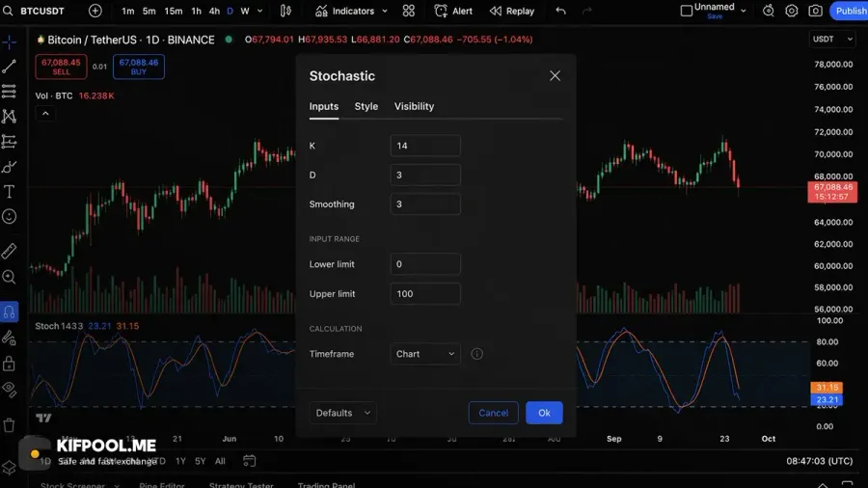Click the 67,088.46 BUY button
This screenshot has height=488, width=868.
138,67
